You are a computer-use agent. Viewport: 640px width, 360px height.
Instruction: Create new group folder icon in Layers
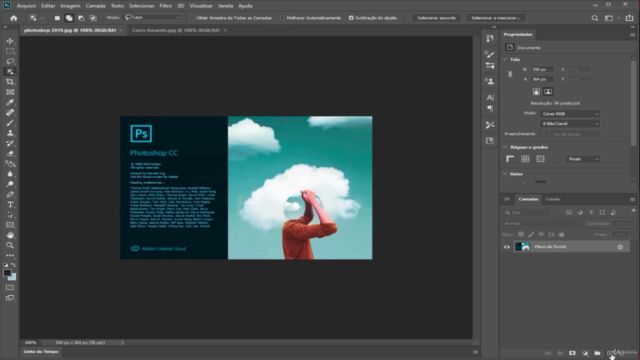(597, 353)
